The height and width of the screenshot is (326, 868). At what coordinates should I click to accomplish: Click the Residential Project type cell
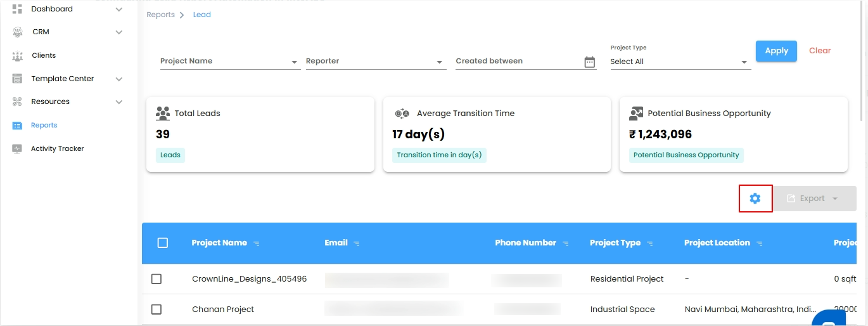[x=627, y=279]
